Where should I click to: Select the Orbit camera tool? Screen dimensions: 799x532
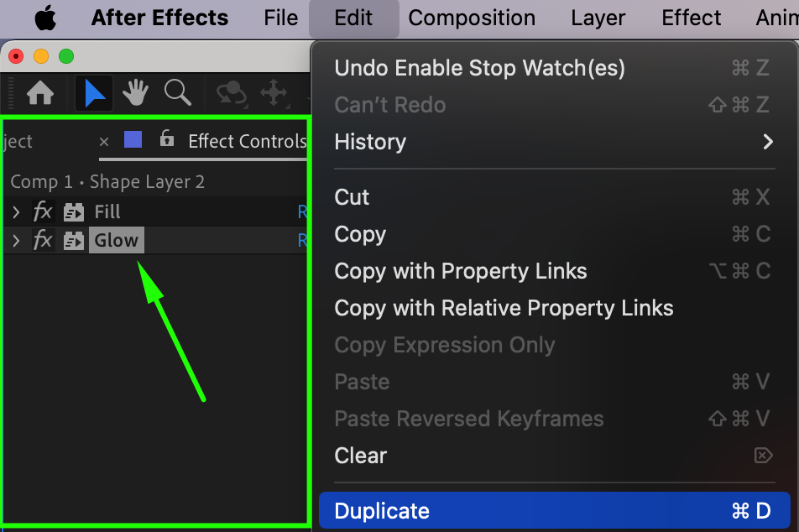(x=232, y=94)
